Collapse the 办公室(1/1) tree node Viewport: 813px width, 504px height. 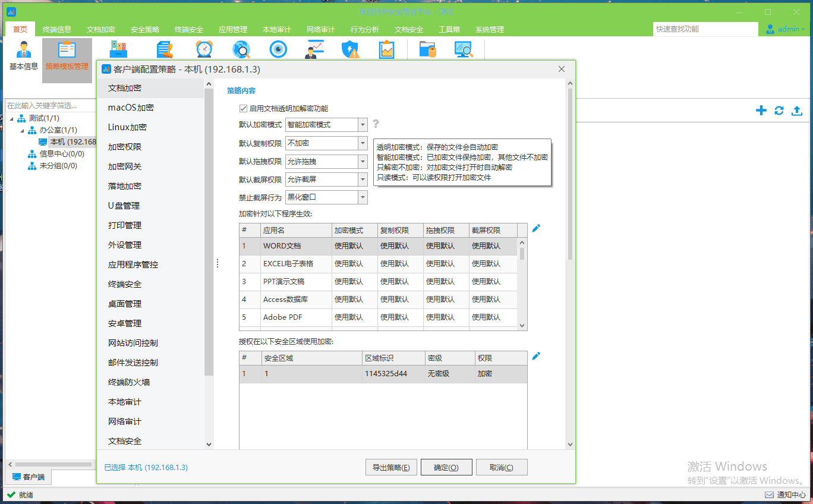[23, 130]
